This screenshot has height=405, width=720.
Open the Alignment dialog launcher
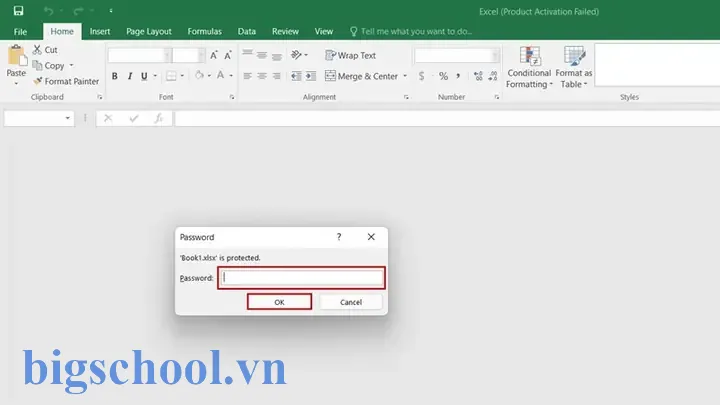pyautogui.click(x=406, y=97)
